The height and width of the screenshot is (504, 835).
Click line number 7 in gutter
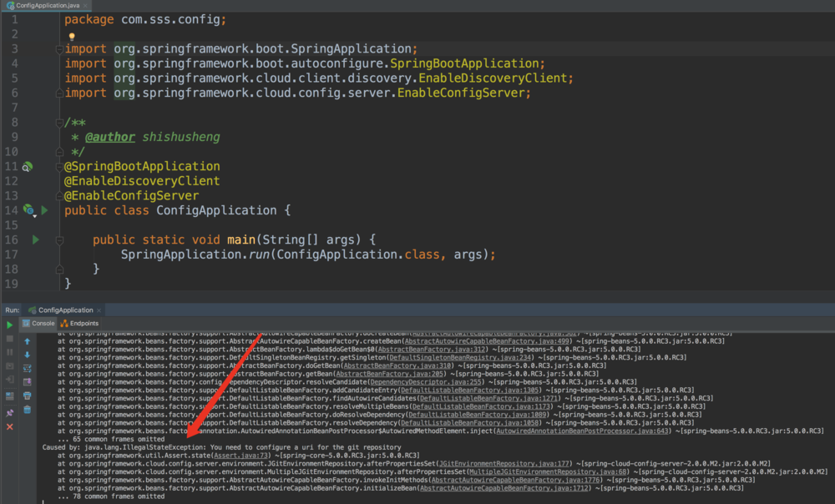click(x=15, y=108)
